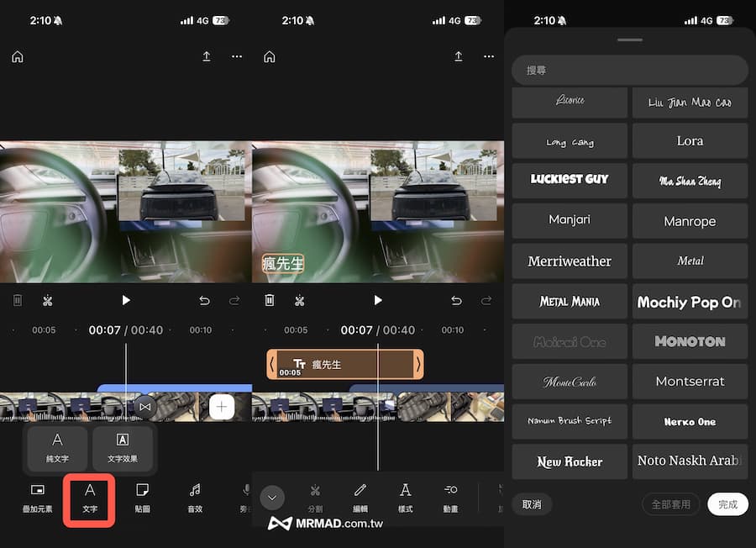Tap 完成 to confirm the font

click(727, 504)
